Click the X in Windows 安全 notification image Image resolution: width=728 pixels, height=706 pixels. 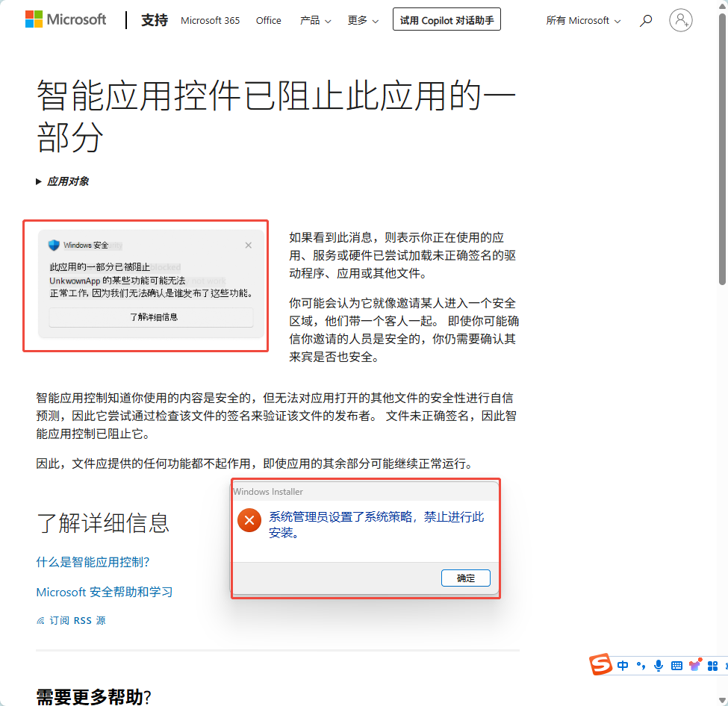tap(249, 245)
